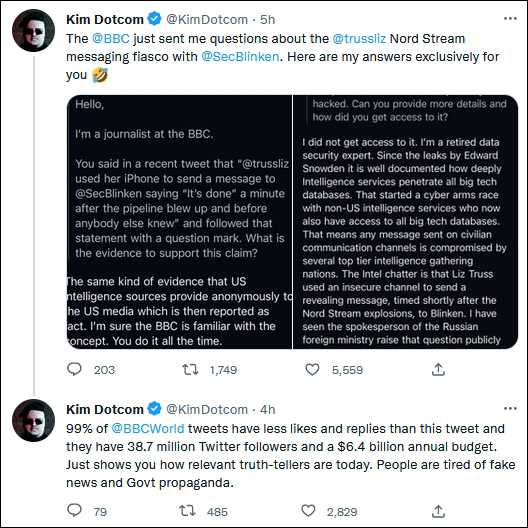528x528 pixels.
Task: Click the @KimDotcom handle on the 4h tweet
Action: pos(207,410)
